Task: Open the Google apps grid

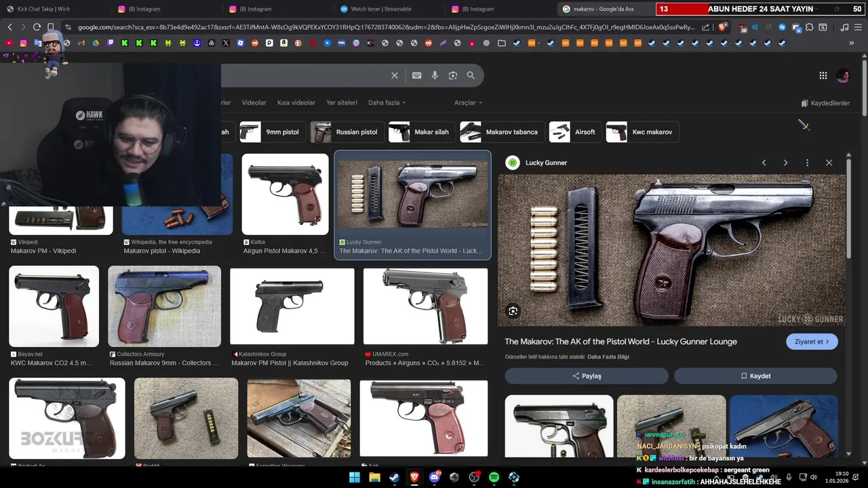Action: pyautogui.click(x=823, y=76)
